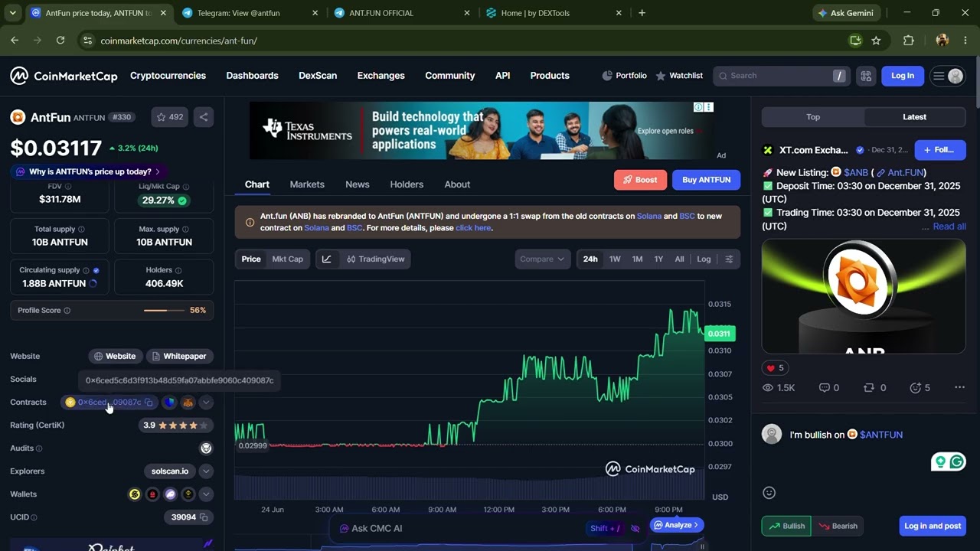Set chart range to 1M
This screenshot has height=551, width=980.
point(637,259)
